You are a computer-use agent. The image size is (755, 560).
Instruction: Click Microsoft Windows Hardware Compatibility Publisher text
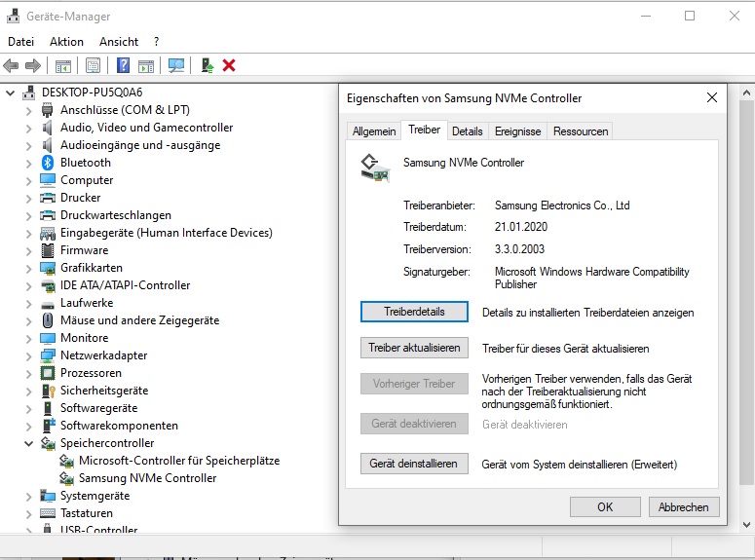591,278
